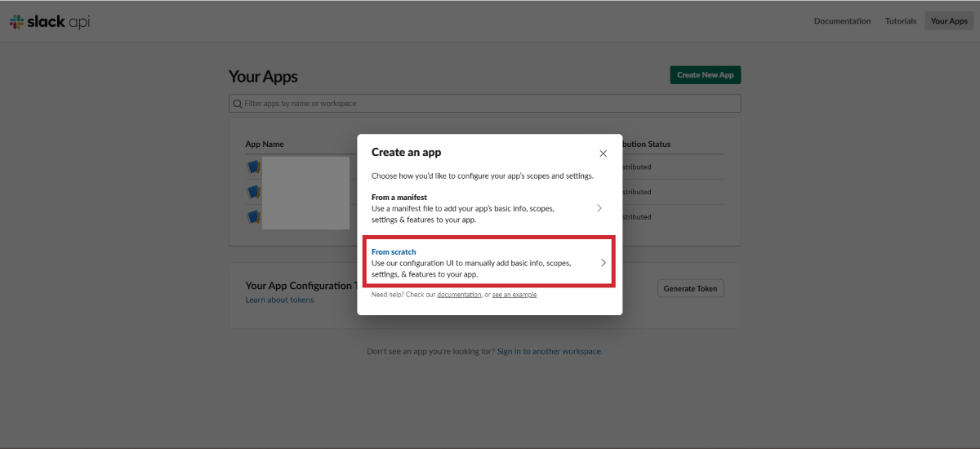Click the Generate Token button
The image size is (980, 449).
point(690,288)
